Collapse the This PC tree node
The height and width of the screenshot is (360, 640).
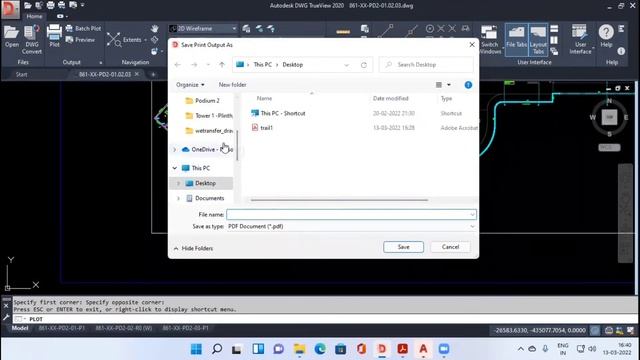pyautogui.click(x=175, y=168)
